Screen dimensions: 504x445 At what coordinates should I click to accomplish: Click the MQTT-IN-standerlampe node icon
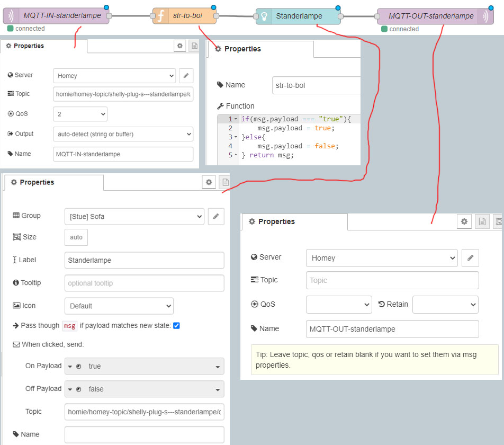click(11, 15)
